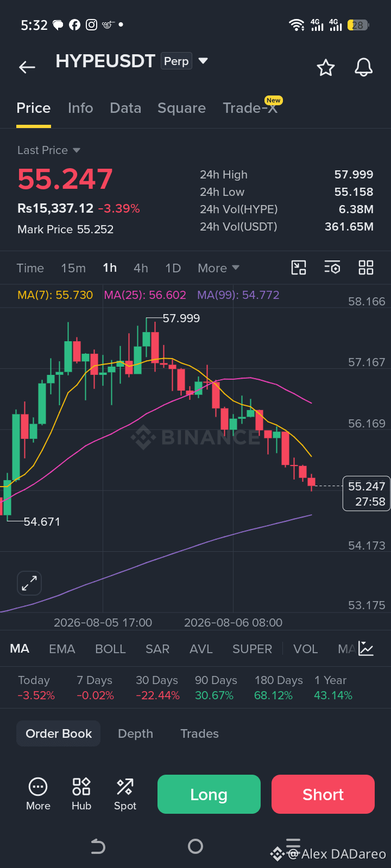Open the Square tab
391x868 pixels.
click(x=181, y=108)
